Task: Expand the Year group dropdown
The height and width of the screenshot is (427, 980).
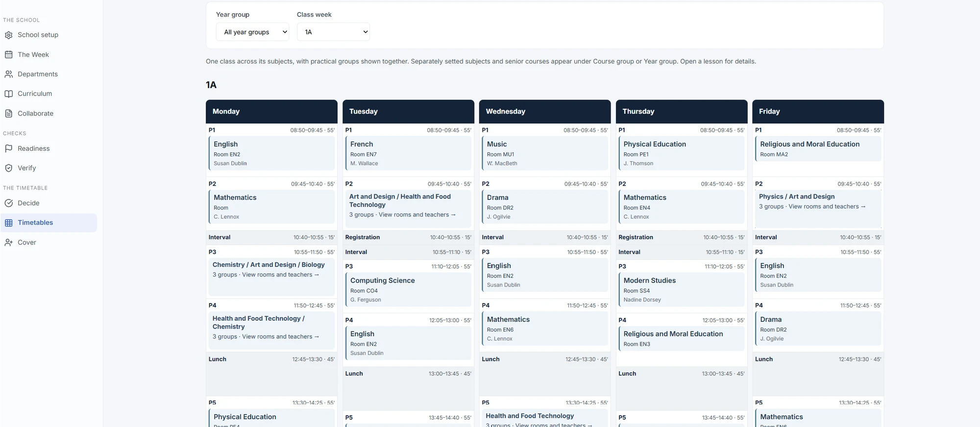Action: 252,32
